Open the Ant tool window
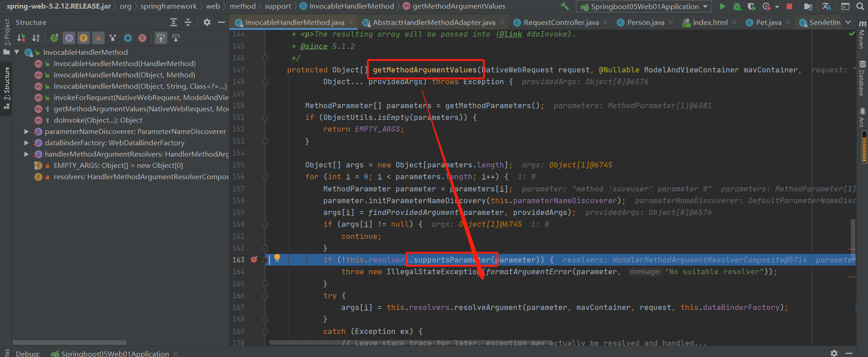868x357 pixels. [x=862, y=118]
